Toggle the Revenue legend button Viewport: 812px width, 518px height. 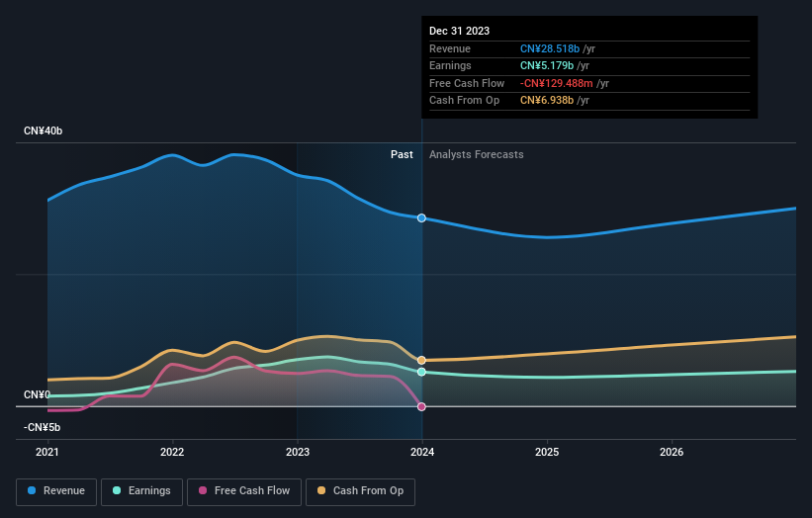pyautogui.click(x=56, y=491)
